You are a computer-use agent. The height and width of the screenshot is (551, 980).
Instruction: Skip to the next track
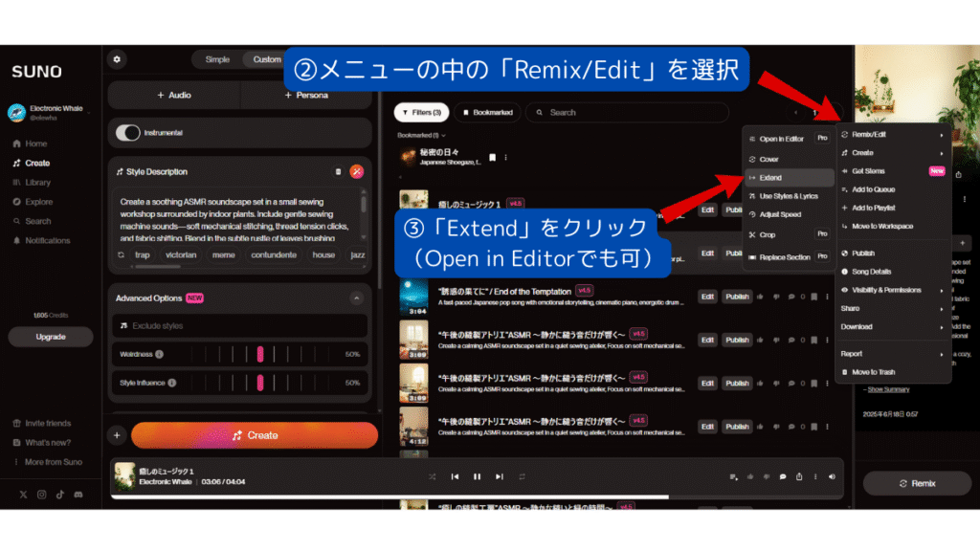[x=500, y=476]
